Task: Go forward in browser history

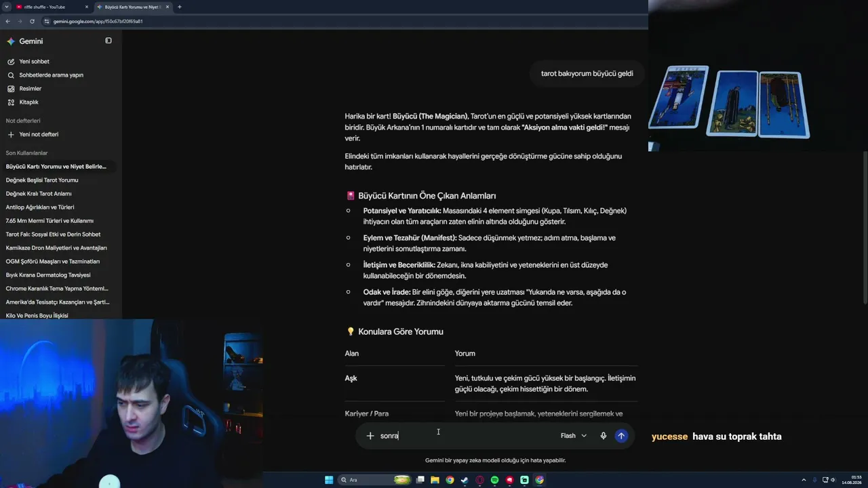Action: click(x=20, y=21)
